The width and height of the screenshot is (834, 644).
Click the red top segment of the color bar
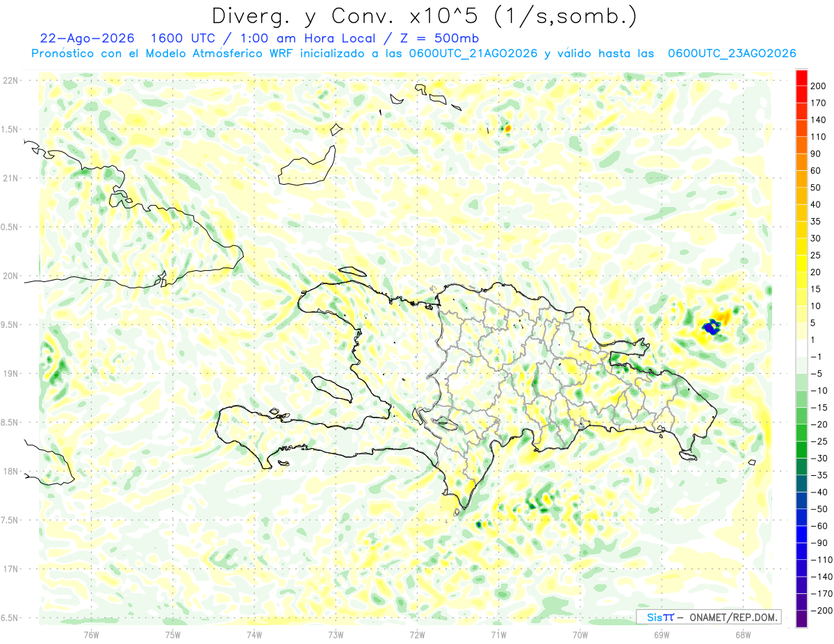click(801, 78)
